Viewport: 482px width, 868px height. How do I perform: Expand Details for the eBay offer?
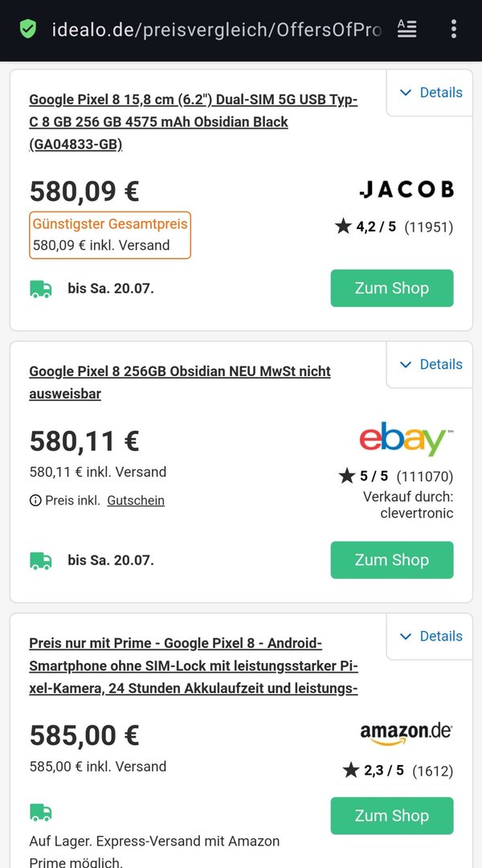[431, 364]
